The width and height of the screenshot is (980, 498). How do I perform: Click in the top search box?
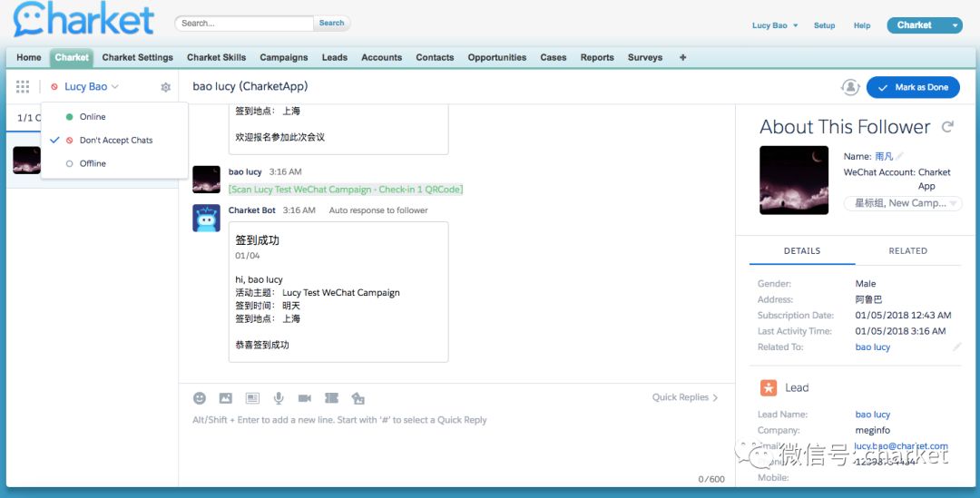pos(245,24)
